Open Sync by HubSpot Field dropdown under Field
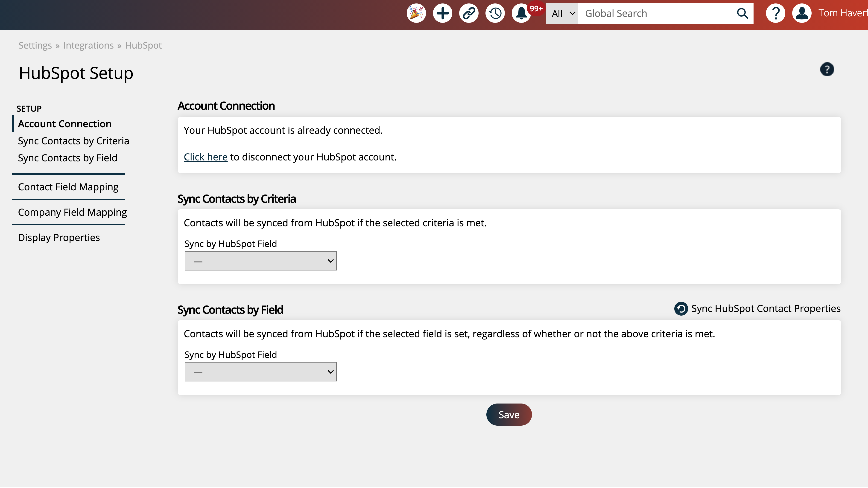868x488 pixels. click(x=260, y=372)
